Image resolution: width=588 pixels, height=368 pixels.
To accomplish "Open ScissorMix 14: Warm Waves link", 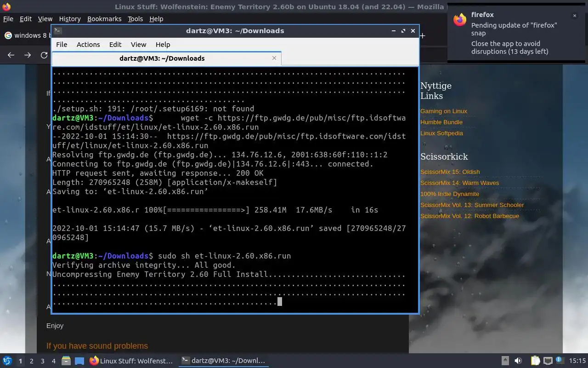I will coord(459,183).
